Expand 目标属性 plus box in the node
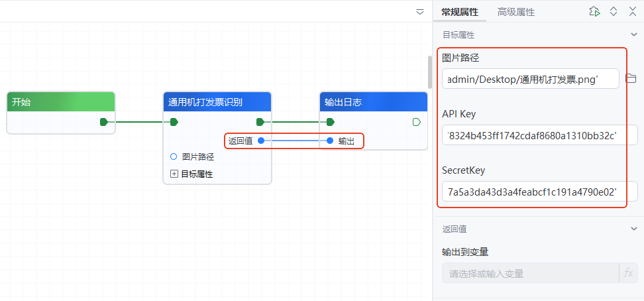 (x=174, y=174)
